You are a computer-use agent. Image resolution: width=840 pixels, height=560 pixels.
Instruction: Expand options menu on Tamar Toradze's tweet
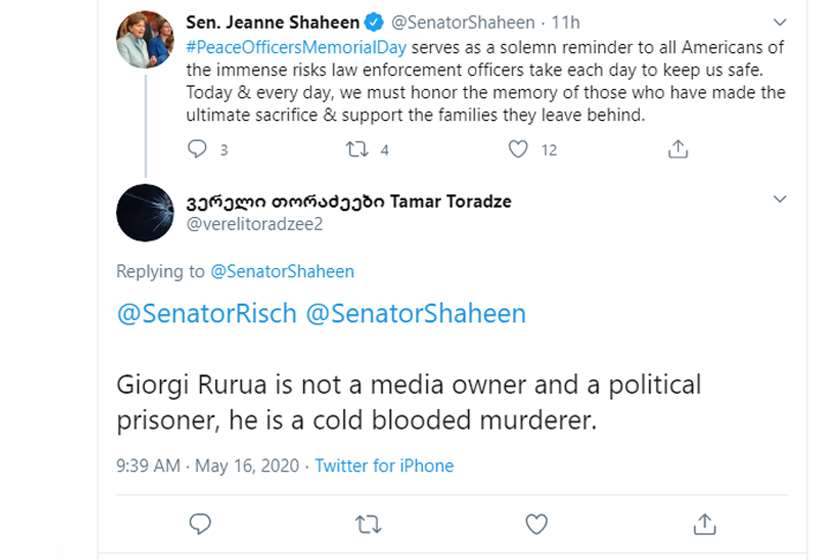[780, 199]
